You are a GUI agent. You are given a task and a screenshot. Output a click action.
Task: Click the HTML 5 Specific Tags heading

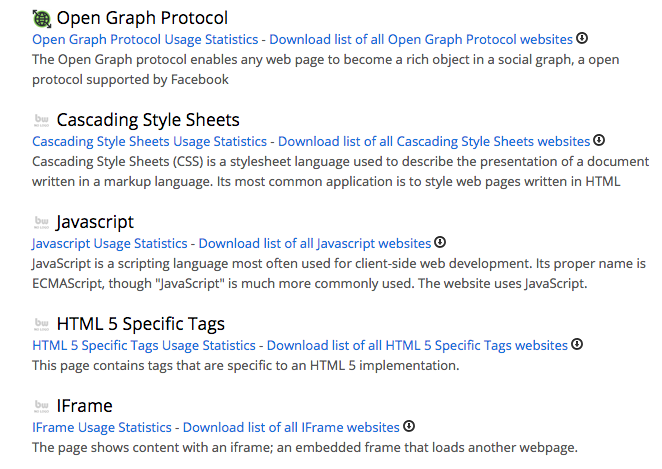point(141,324)
